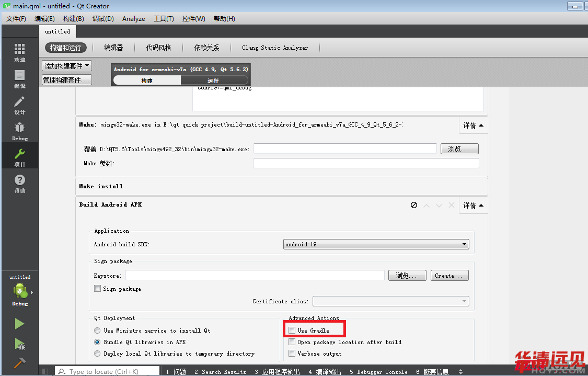This screenshot has height=376, width=588.
Task: Open the Help (帮助) mode icon
Action: coord(19,183)
